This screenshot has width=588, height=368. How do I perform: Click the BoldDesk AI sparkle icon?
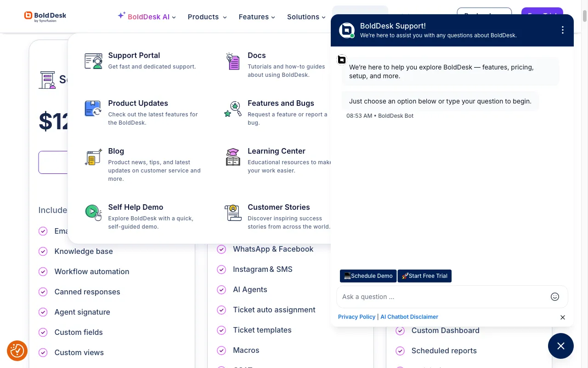121,15
